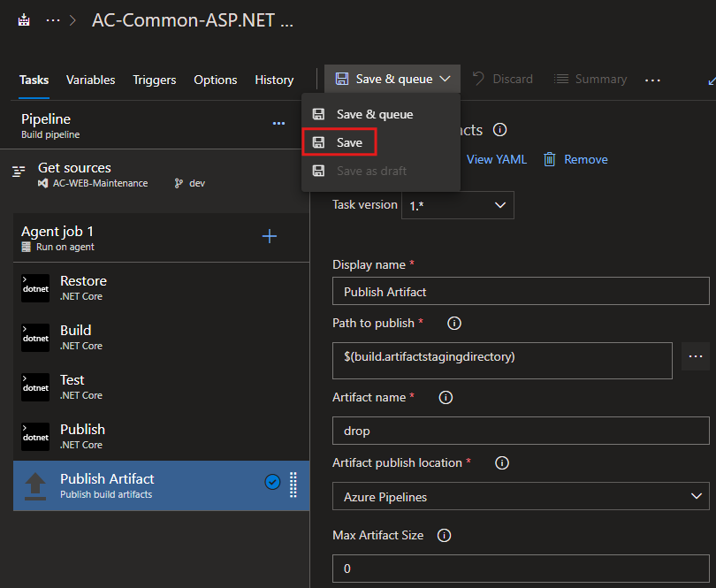Image resolution: width=716 pixels, height=588 pixels.
Task: Open the breadcrumb ellipsis menu
Action: click(53, 20)
